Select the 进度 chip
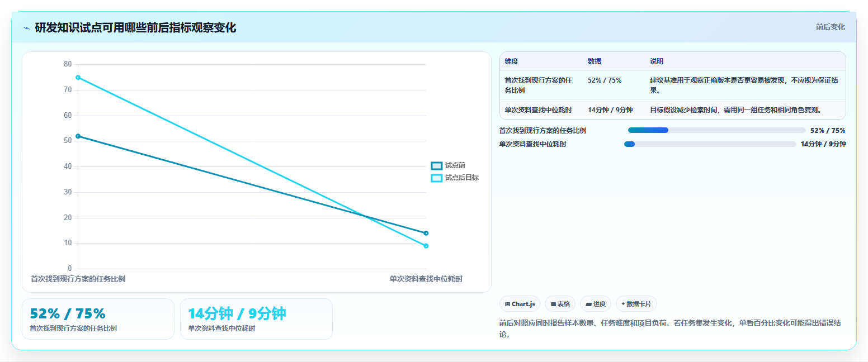 click(596, 304)
